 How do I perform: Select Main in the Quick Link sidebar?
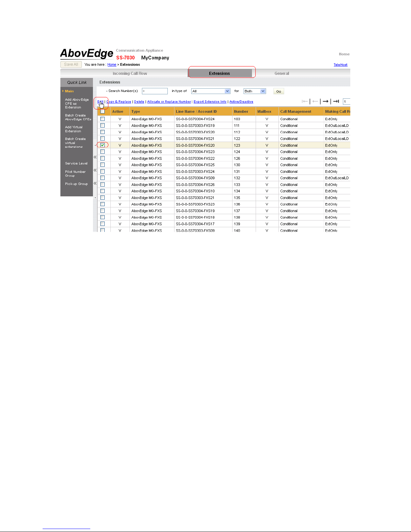(x=69, y=91)
